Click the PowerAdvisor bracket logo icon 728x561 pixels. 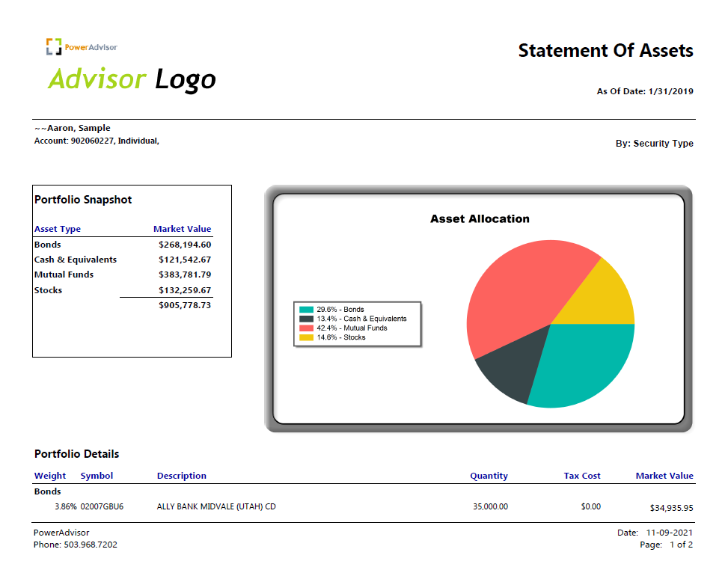[x=54, y=47]
